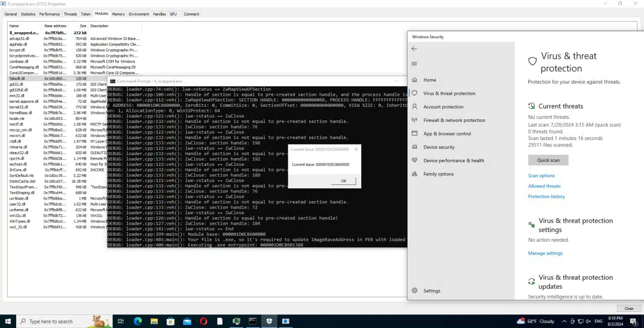Screen dimensions: 644x328
Task: Open Family options section
Action: coord(438,174)
